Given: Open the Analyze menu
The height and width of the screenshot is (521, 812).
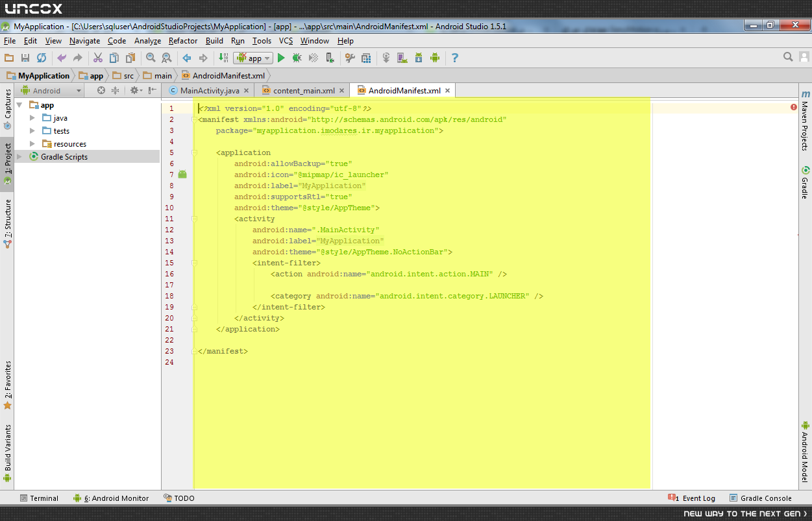Looking at the screenshot, I should (x=147, y=40).
